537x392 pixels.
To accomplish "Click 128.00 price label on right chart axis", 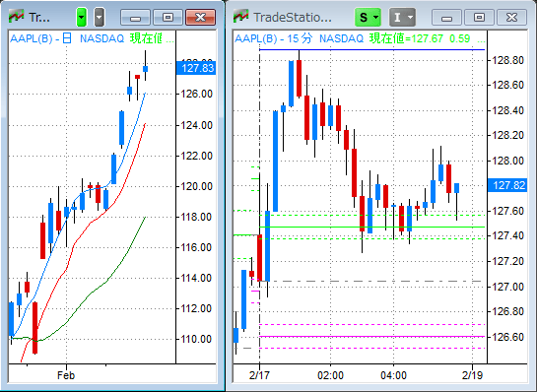I will tap(507, 161).
